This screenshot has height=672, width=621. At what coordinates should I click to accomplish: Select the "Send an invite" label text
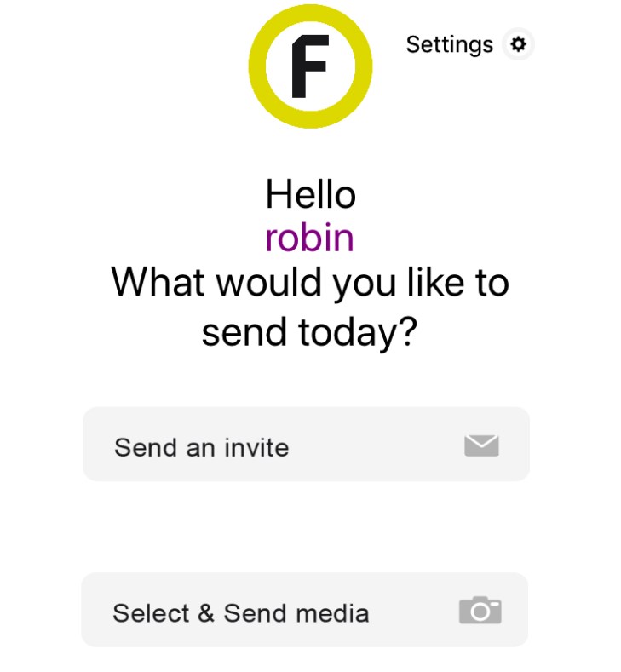(x=202, y=447)
